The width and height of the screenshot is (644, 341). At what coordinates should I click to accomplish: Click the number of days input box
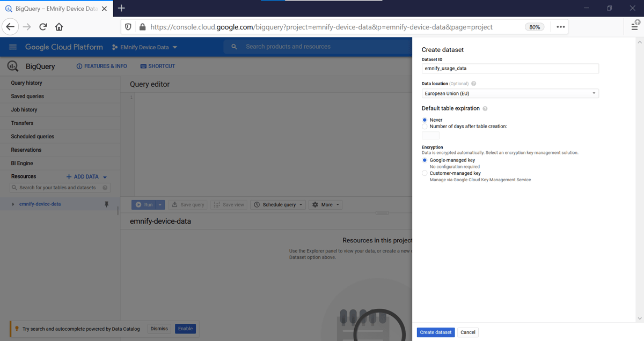click(430, 136)
